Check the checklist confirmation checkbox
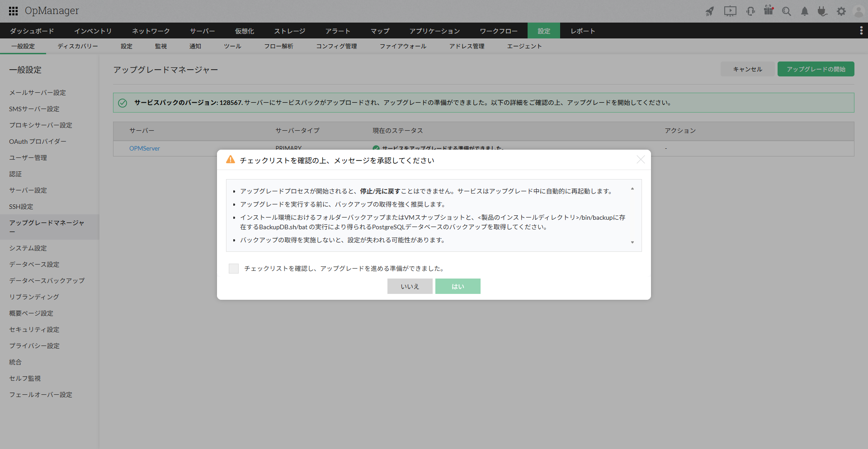 (234, 269)
